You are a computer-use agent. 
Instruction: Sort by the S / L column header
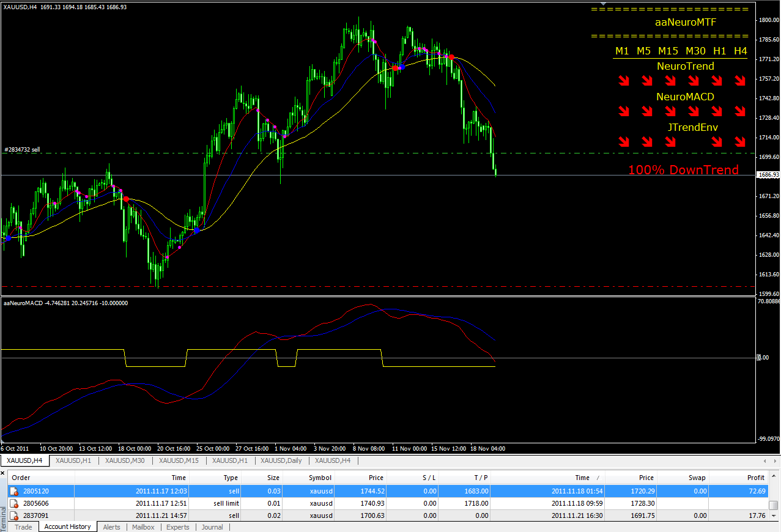point(413,478)
